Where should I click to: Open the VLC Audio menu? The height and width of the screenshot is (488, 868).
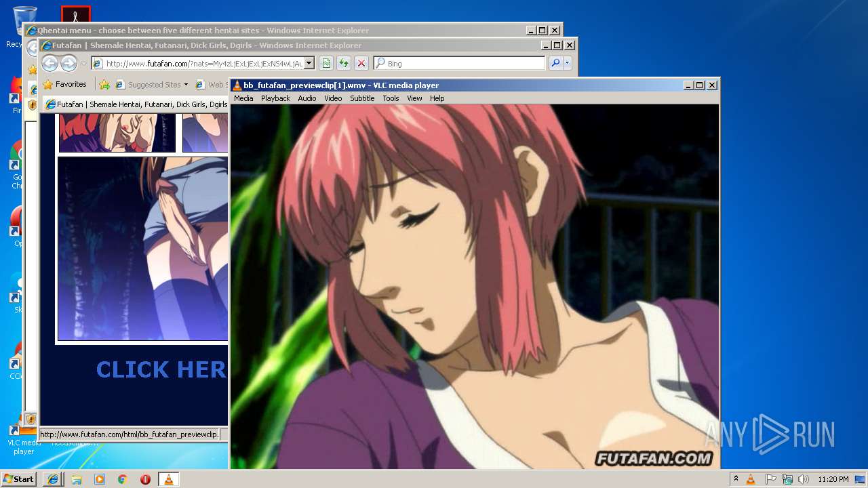(307, 98)
